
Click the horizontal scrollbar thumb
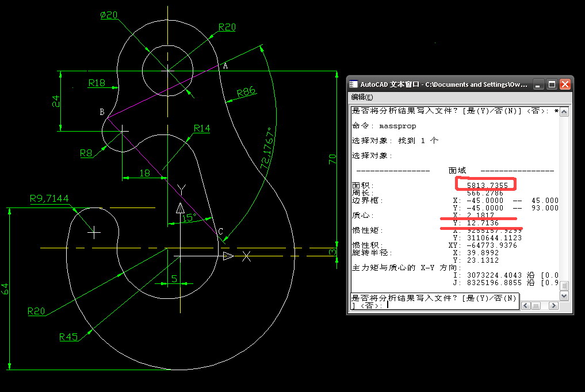click(x=536, y=306)
